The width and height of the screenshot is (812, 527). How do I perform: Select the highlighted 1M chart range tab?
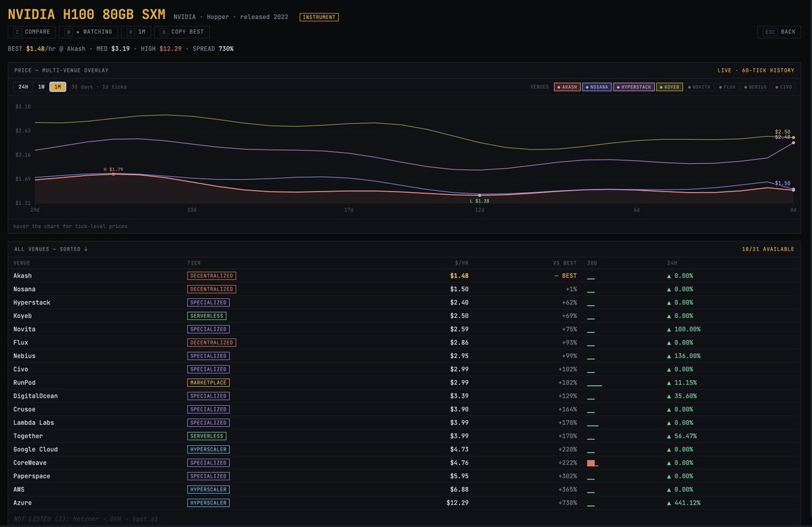click(58, 87)
